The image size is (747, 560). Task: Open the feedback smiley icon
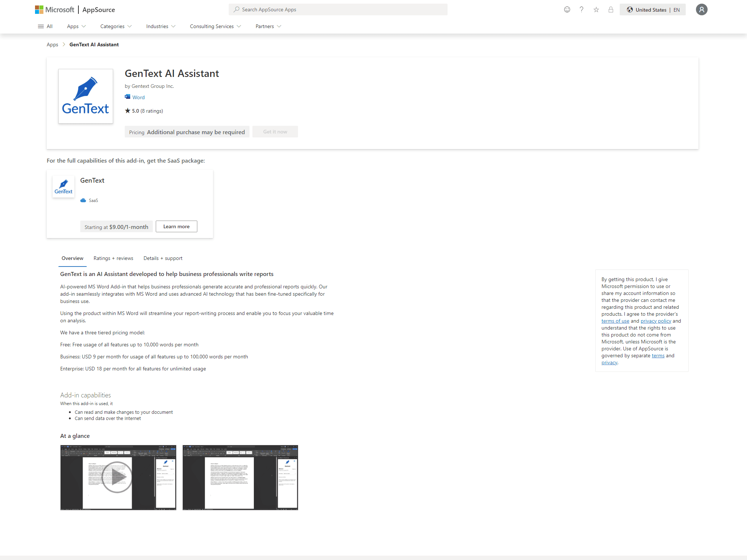point(567,9)
